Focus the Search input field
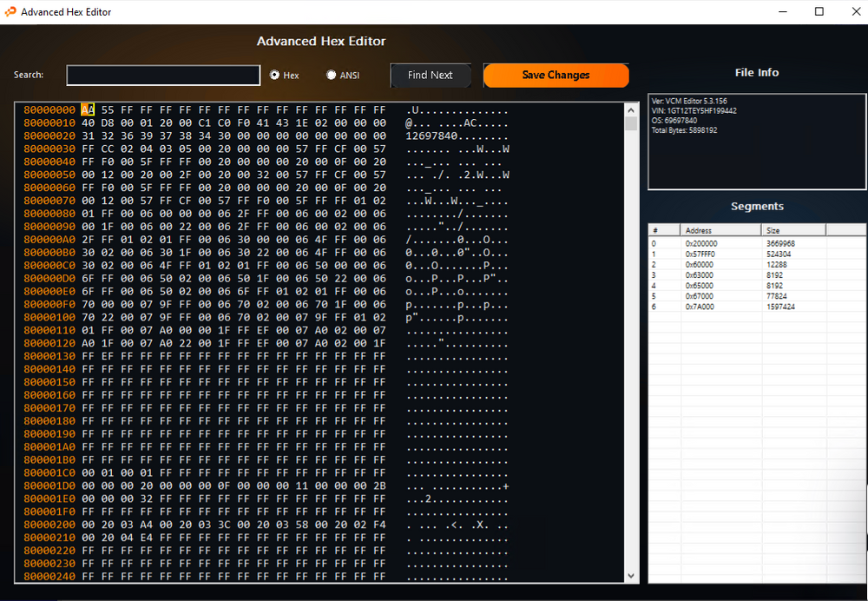This screenshot has height=601, width=868. point(163,76)
